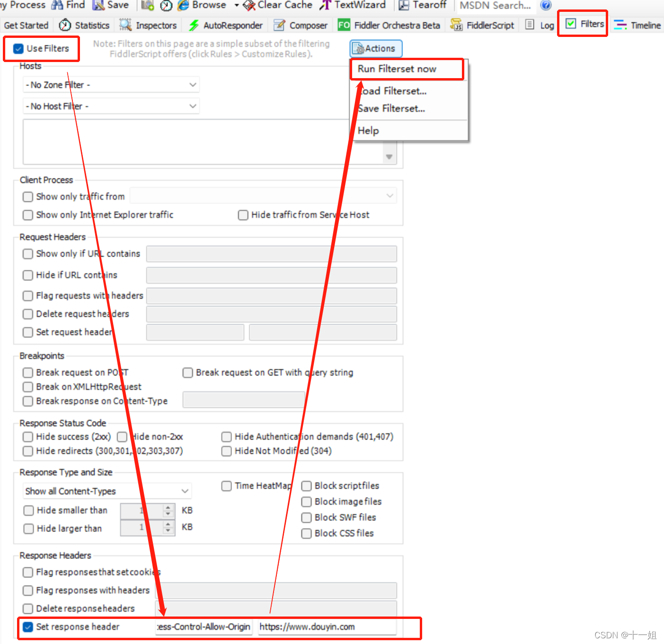Image resolution: width=664 pixels, height=644 pixels.
Task: Open the AutoResponder lightning icon tab
Action: point(194,25)
